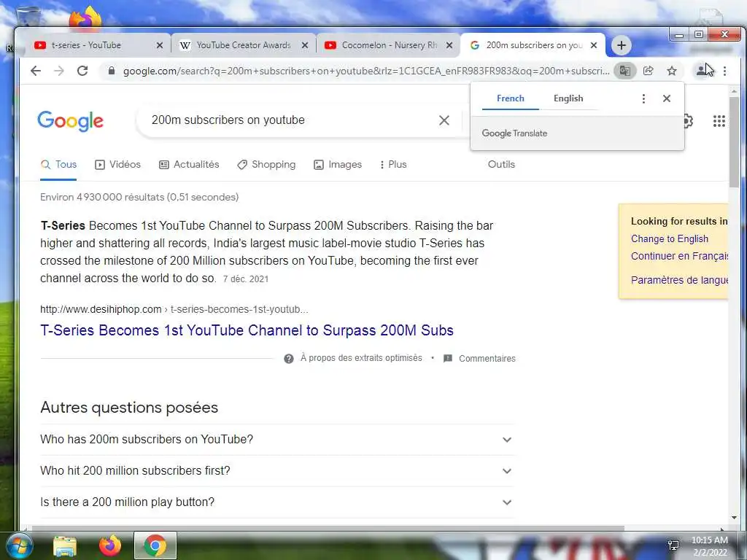747x560 pixels.
Task: Click the padlock site info icon
Action: click(x=112, y=71)
